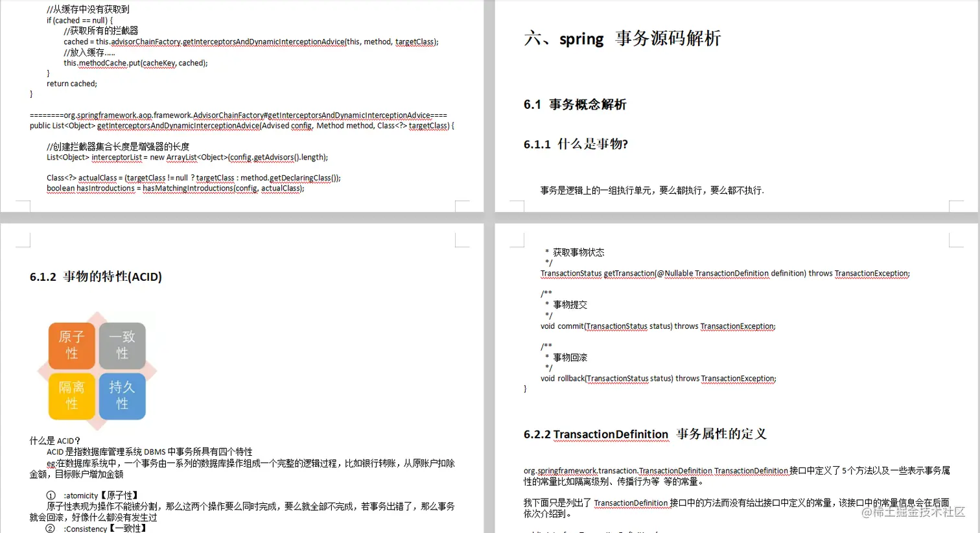
Task: Click the List<Object> interceptorList = new ArrayList line
Action: (x=187, y=158)
